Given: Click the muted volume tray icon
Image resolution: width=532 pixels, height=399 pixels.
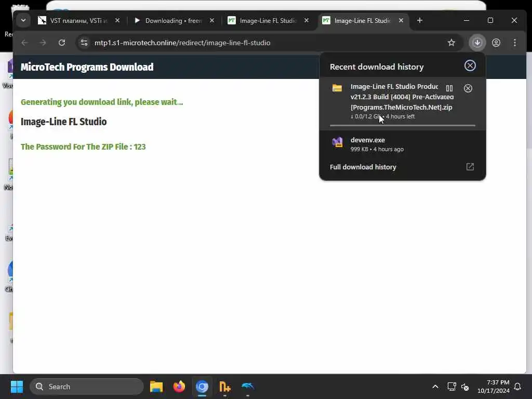Looking at the screenshot, I should click(465, 387).
